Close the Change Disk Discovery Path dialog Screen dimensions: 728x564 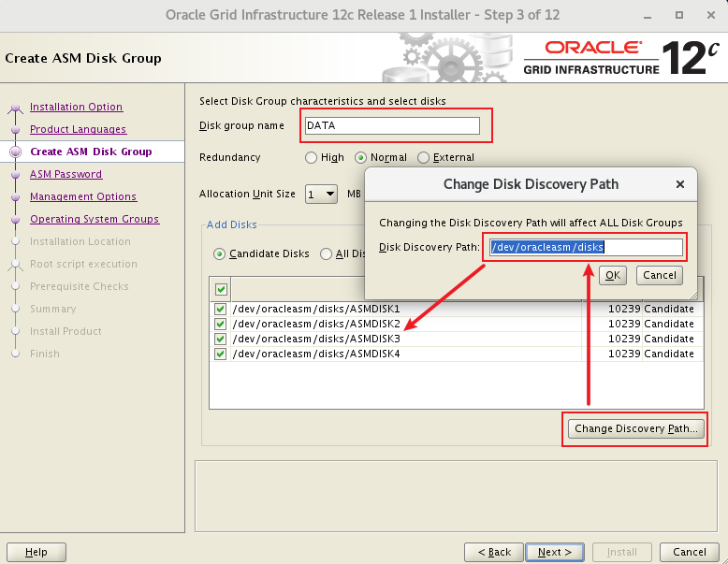[680, 185]
